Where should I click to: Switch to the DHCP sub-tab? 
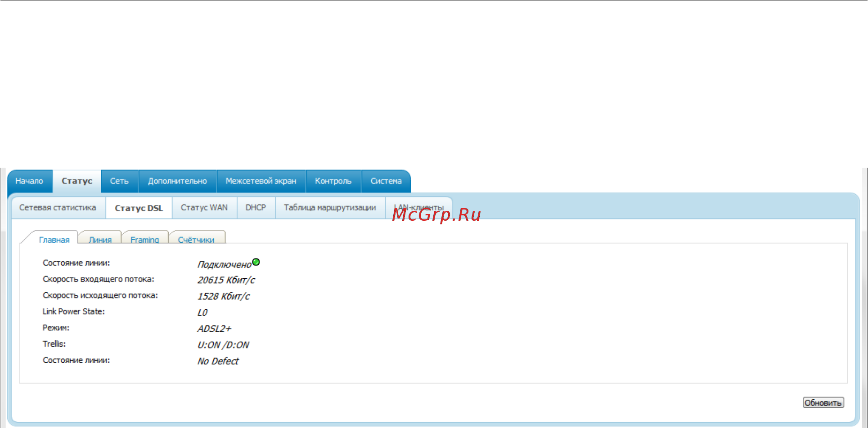256,208
